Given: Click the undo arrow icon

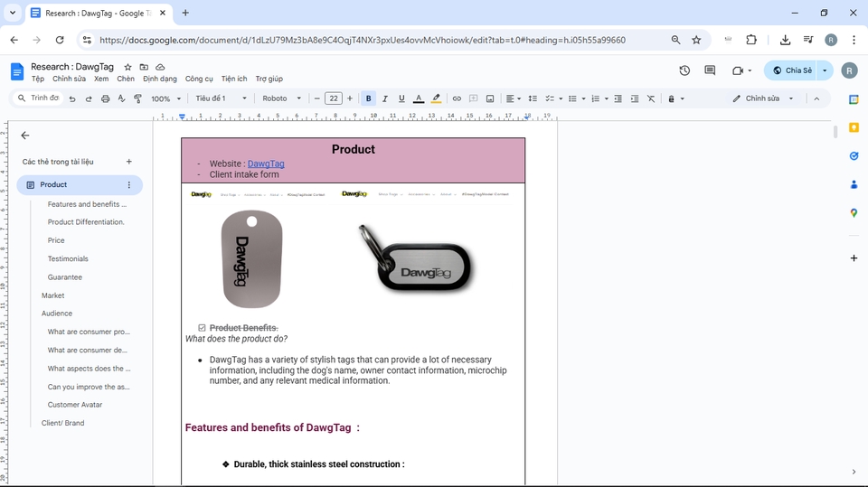Looking at the screenshot, I should (x=72, y=98).
